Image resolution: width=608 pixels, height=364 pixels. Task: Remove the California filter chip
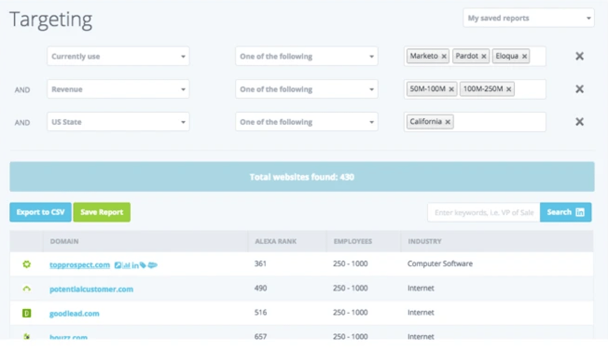447,122
